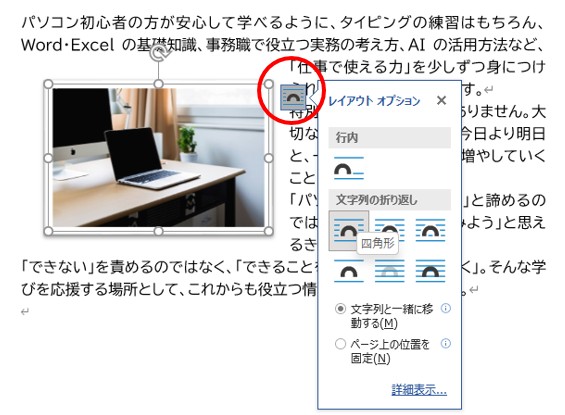Select the 四角形 square wrap icon
Viewport: 565px width, 415px height.
[x=349, y=231]
